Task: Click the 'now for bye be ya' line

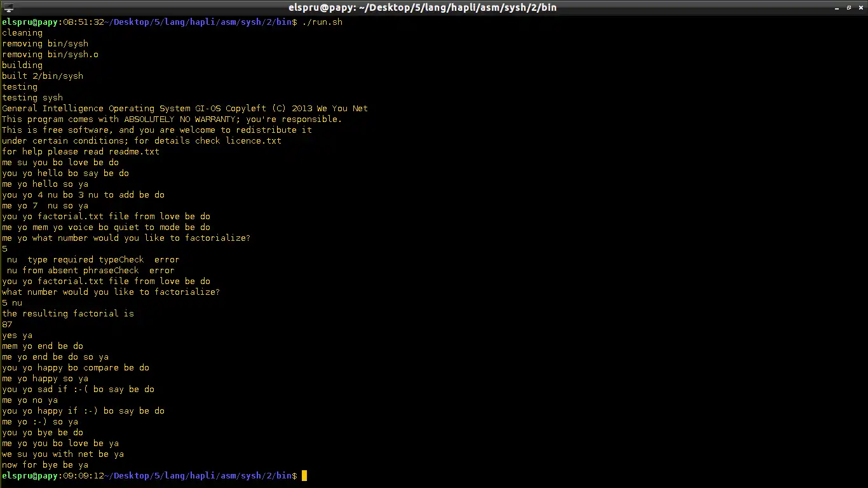Action: (45, 465)
